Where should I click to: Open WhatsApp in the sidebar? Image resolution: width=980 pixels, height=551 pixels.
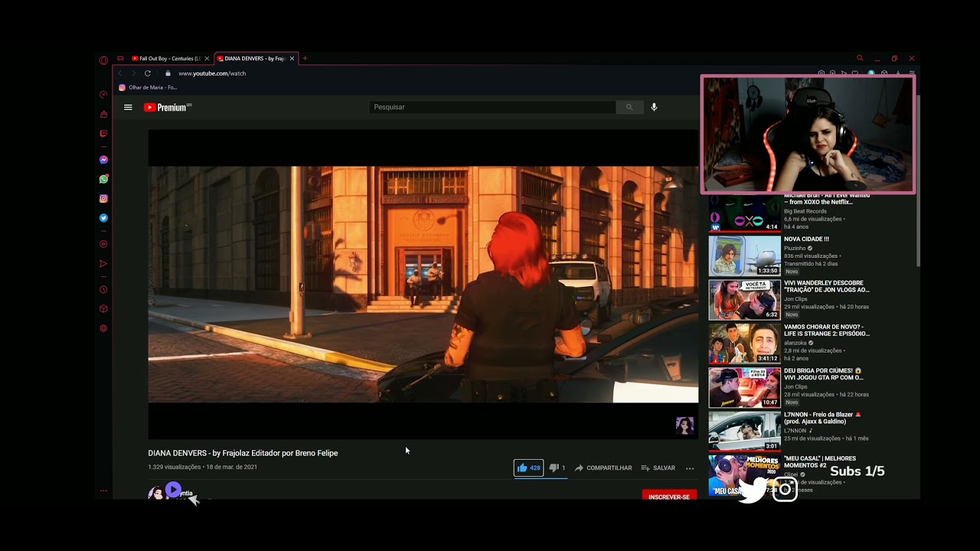click(x=103, y=179)
